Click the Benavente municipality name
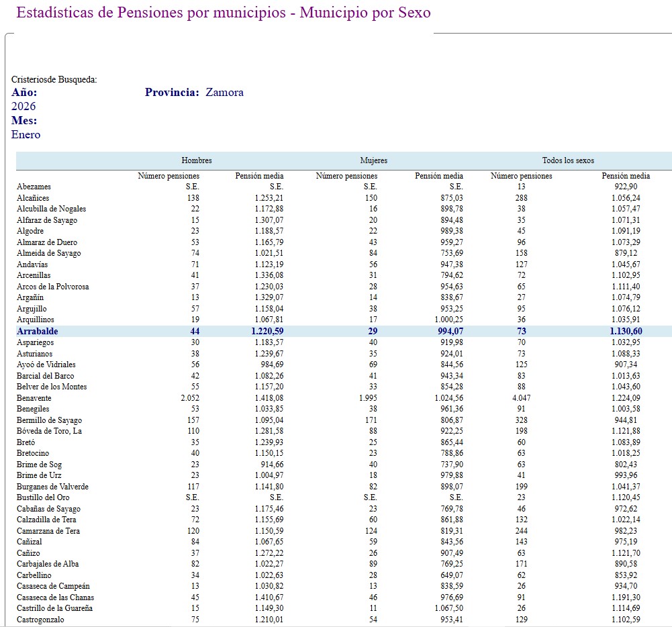Viewport: 672px width, 627px height. tap(35, 398)
